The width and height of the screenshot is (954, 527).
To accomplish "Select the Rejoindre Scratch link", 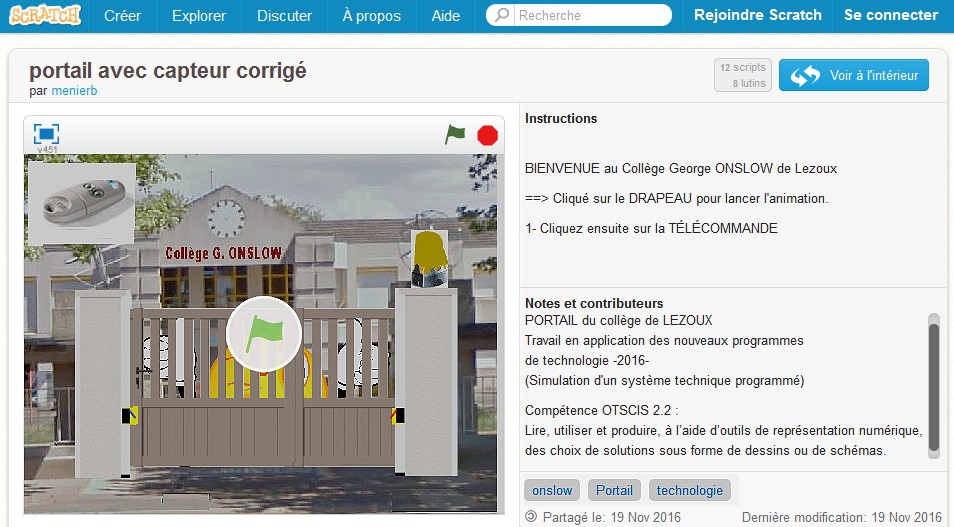I will 757,15.
